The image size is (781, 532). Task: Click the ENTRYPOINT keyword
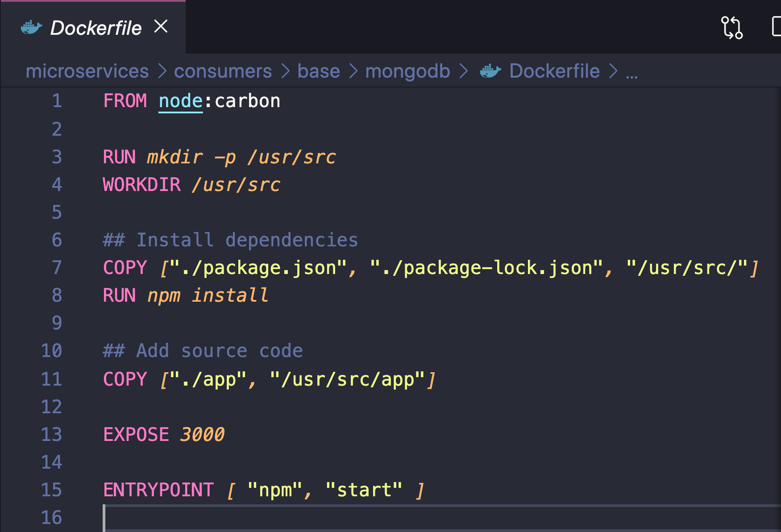click(x=158, y=490)
